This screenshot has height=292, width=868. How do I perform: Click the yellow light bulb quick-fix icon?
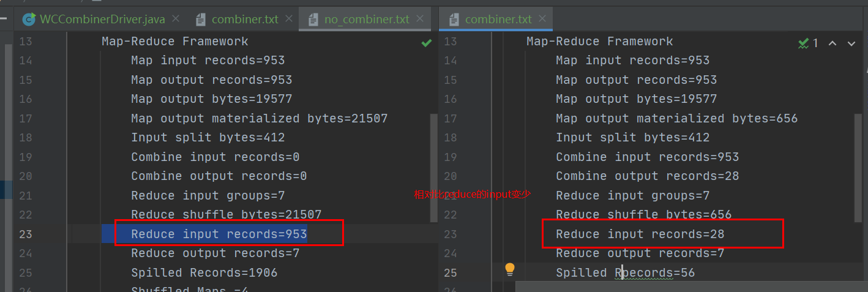click(509, 270)
